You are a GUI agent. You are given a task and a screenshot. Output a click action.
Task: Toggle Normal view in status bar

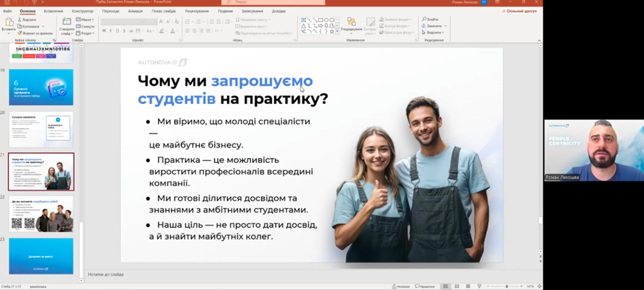pos(446,286)
